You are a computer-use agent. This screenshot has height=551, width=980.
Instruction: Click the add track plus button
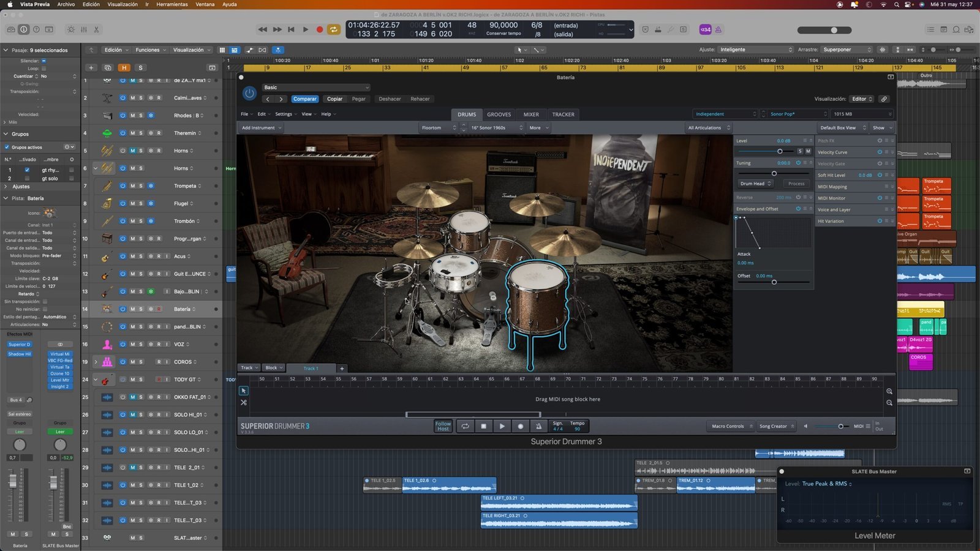pyautogui.click(x=91, y=68)
